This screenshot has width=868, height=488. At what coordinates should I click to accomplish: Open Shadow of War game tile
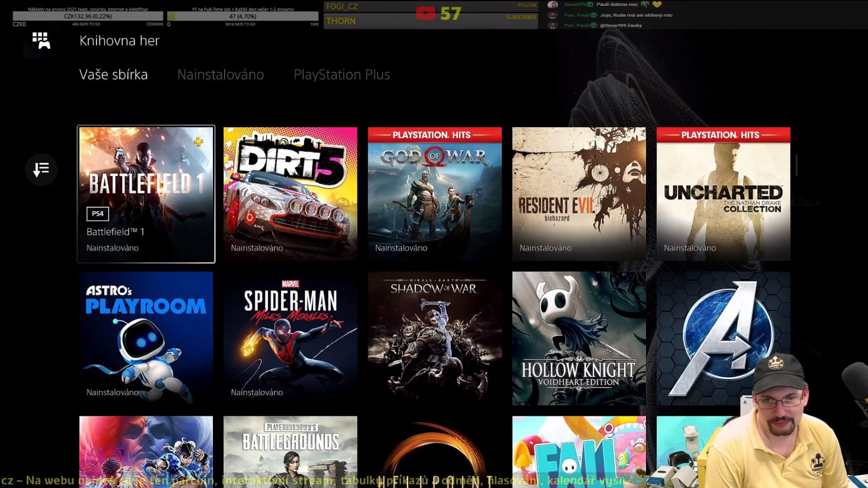[434, 338]
